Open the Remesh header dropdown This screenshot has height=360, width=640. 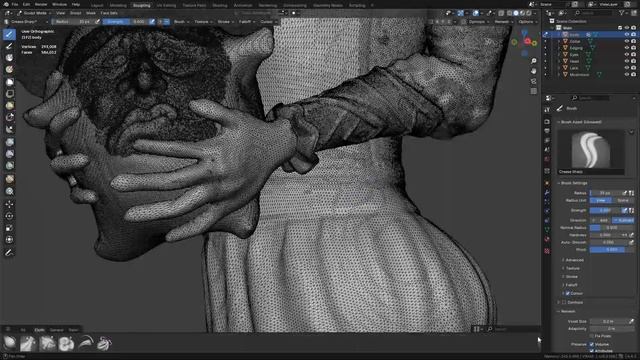(503, 22)
